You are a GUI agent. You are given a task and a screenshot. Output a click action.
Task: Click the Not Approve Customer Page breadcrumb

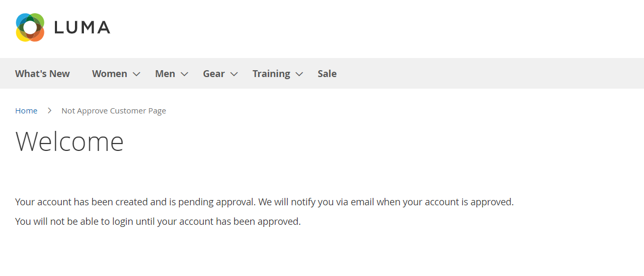tap(113, 111)
